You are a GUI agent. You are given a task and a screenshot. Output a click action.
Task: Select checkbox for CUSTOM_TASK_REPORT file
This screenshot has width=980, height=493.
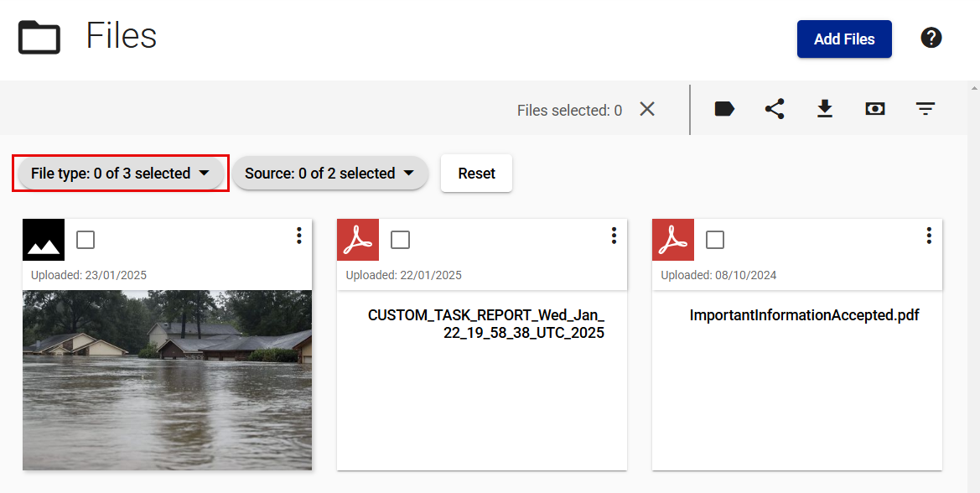(x=400, y=240)
